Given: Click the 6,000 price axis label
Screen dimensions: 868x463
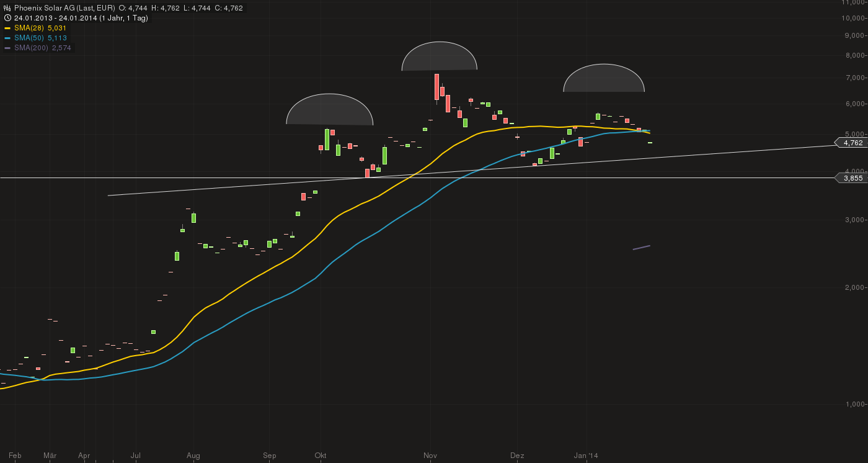Looking at the screenshot, I should pos(854,104).
